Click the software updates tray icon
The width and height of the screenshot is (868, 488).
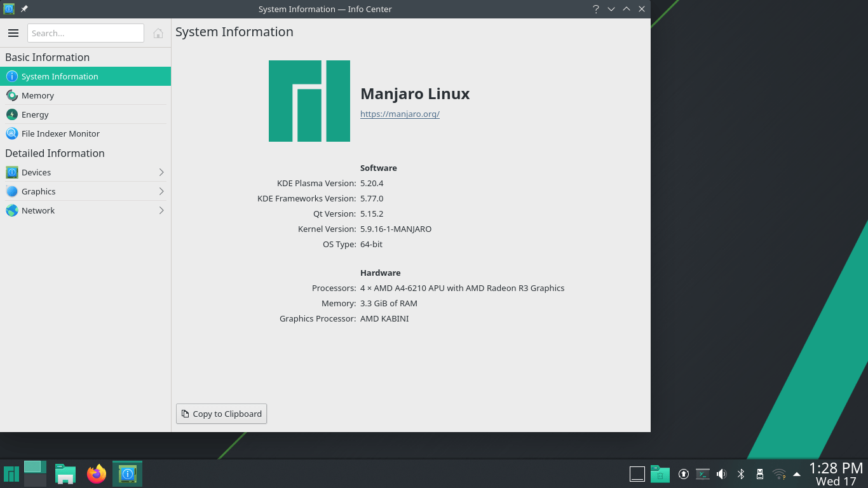click(x=684, y=473)
